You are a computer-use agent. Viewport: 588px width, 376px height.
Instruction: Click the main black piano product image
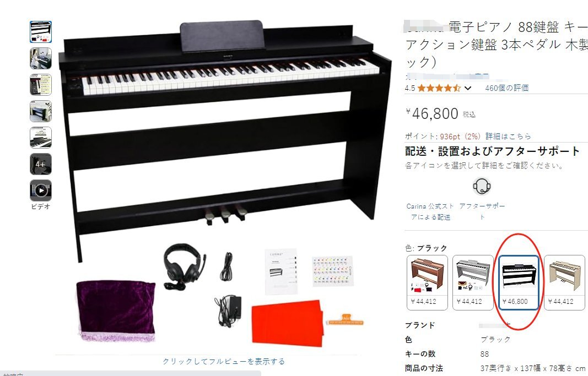click(225, 143)
